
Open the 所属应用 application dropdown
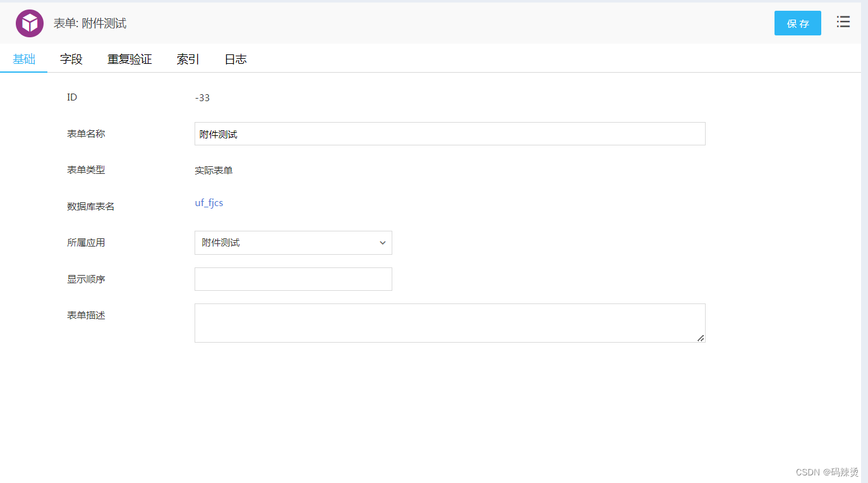point(293,243)
